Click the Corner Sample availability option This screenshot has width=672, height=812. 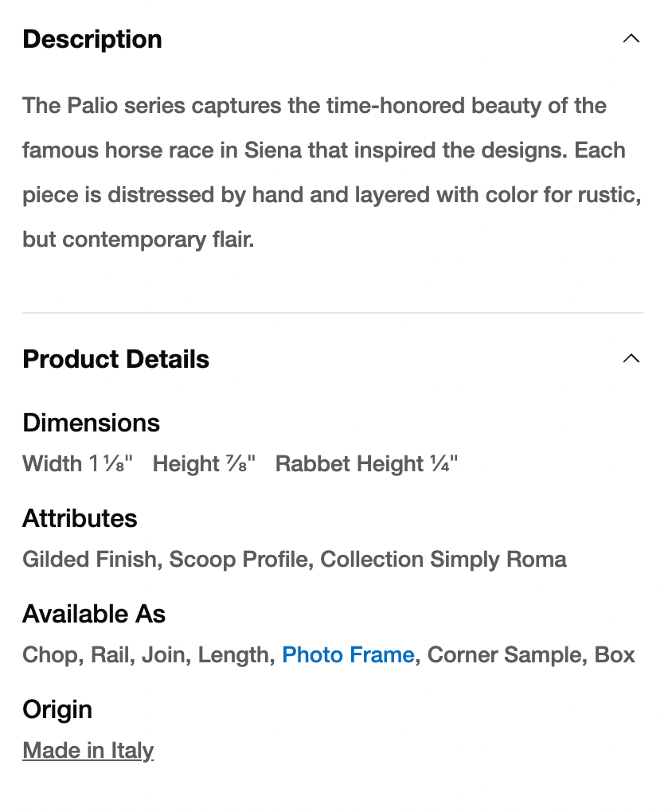[506, 655]
